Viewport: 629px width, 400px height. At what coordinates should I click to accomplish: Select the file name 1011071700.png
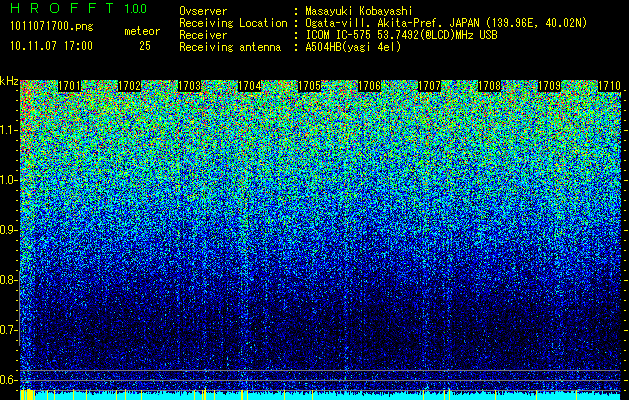click(x=52, y=27)
